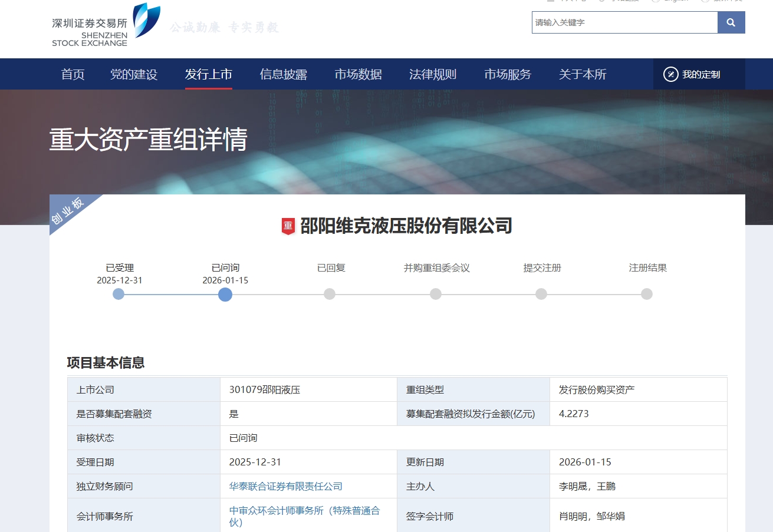The height and width of the screenshot is (532, 773).
Task: Click the 是 value cell
Action: tap(308, 414)
